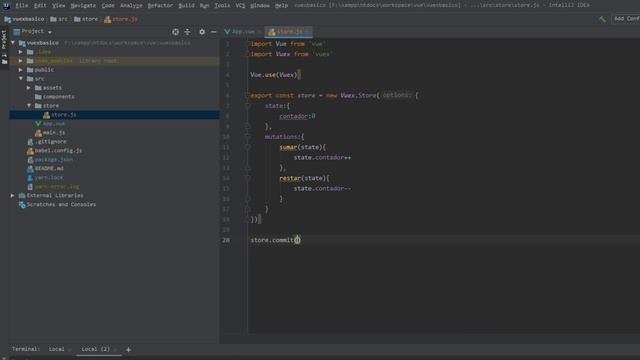The image size is (640, 360).
Task: Click store folder in breadcrumb bar
Action: [90, 19]
